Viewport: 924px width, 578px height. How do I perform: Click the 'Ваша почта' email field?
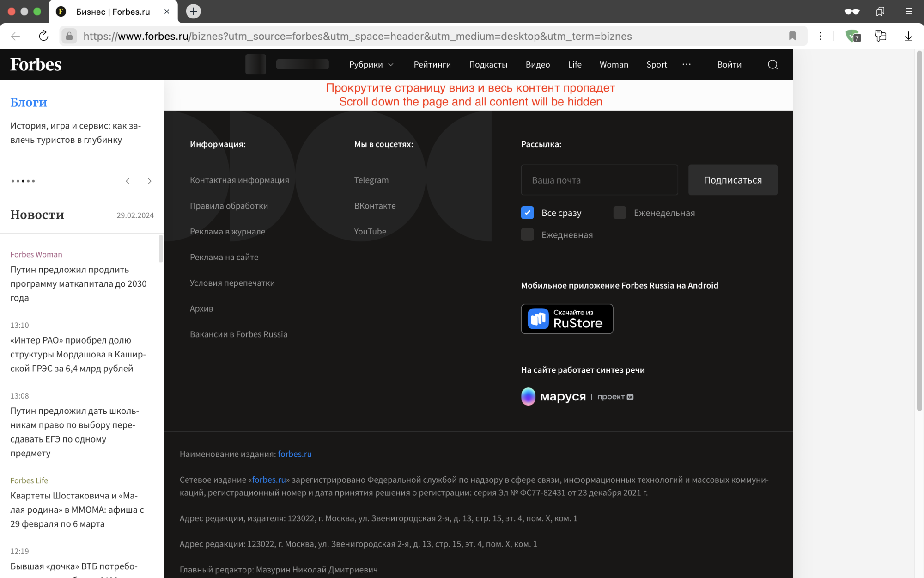pos(599,180)
